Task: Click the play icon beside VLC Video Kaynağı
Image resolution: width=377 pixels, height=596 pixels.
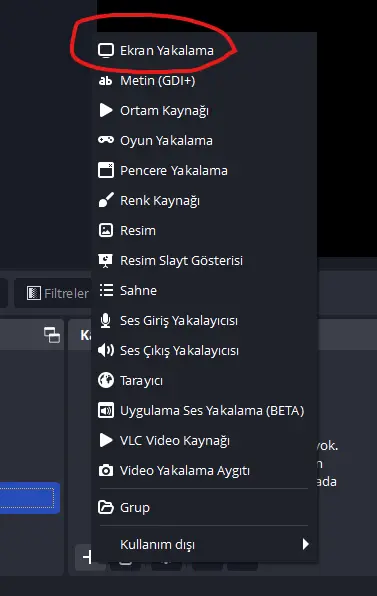Action: coord(106,440)
